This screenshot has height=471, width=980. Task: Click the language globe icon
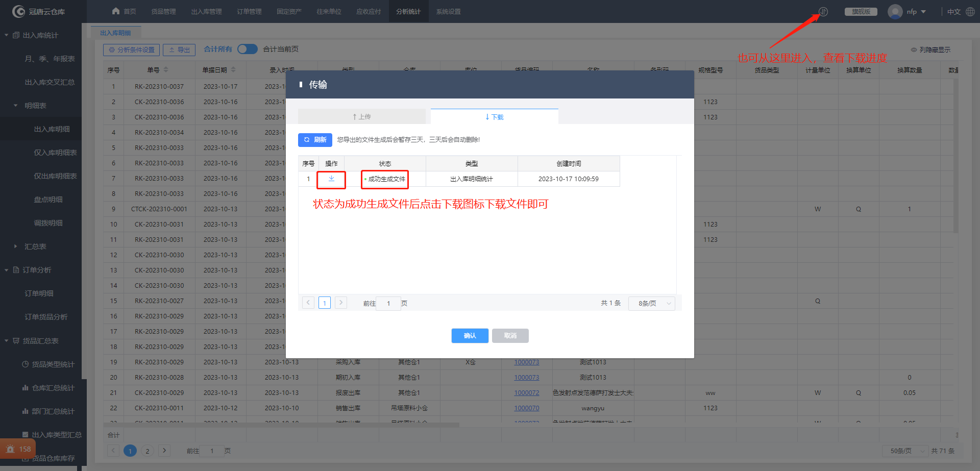click(x=970, y=12)
